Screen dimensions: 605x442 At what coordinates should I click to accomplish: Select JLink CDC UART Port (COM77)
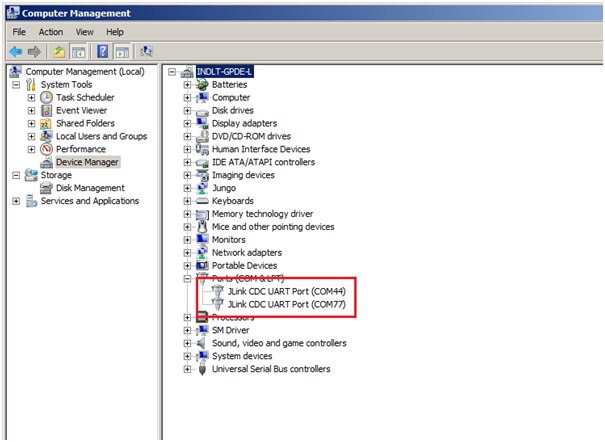click(287, 304)
